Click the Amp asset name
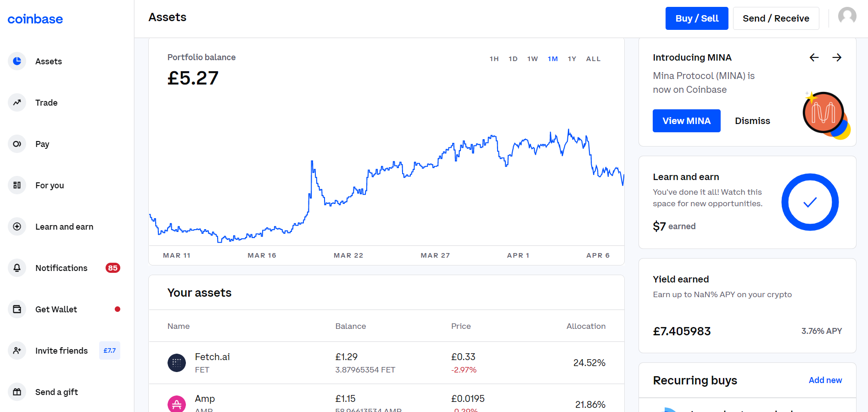Image resolution: width=868 pixels, height=412 pixels. coord(205,399)
